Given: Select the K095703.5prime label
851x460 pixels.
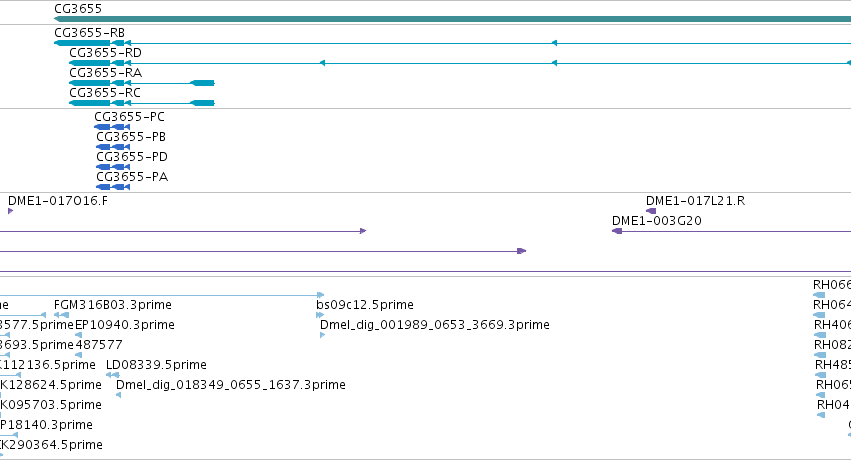Looking at the screenshot, I should [51, 405].
